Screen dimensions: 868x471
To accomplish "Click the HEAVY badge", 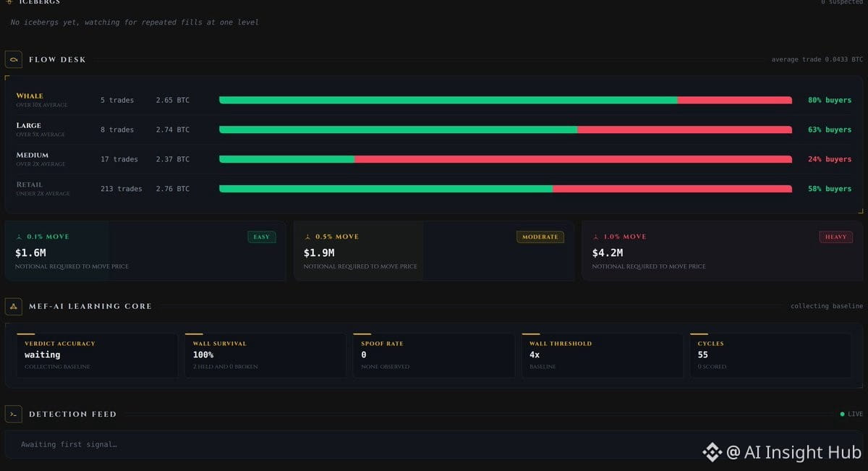I will point(835,237).
